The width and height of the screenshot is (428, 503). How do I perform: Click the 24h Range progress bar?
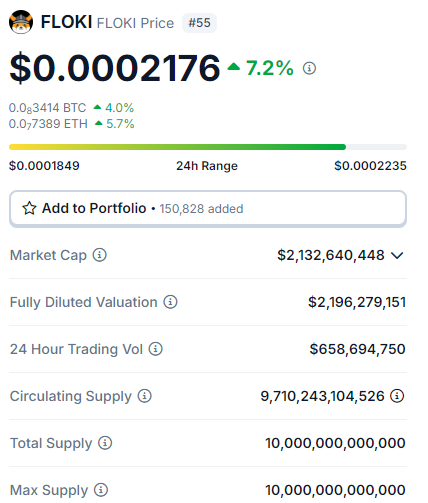(208, 147)
